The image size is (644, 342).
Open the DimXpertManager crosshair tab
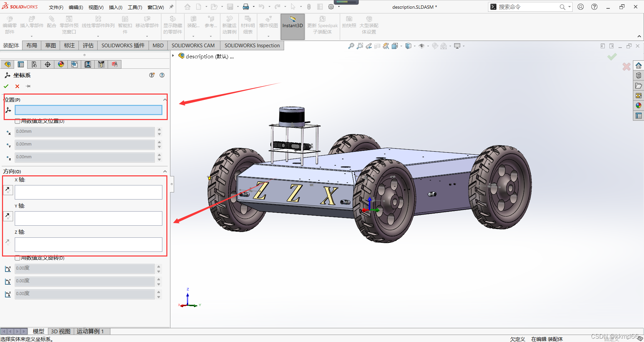click(x=48, y=64)
